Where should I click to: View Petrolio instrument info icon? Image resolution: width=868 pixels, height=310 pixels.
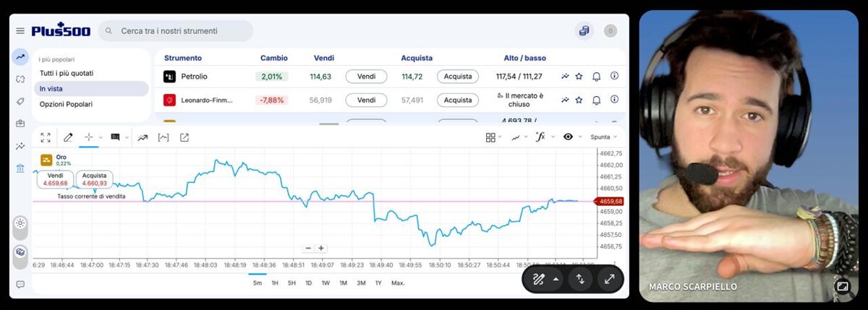click(615, 76)
